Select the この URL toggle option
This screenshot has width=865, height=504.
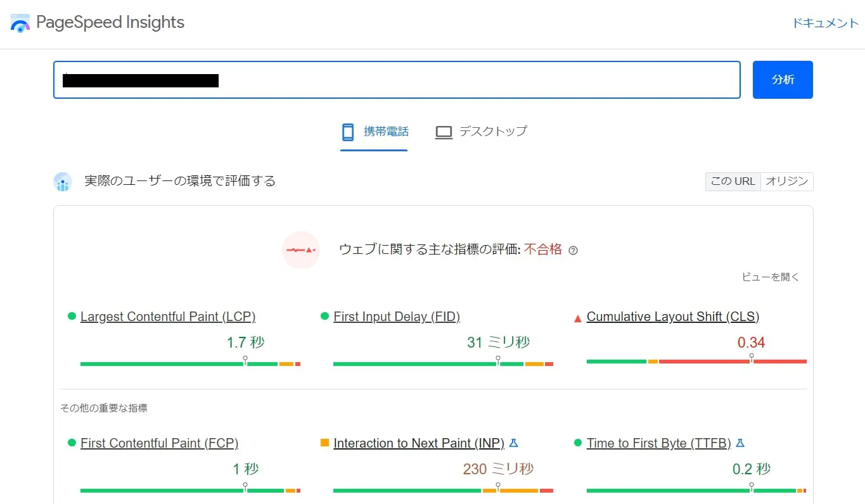tap(733, 181)
